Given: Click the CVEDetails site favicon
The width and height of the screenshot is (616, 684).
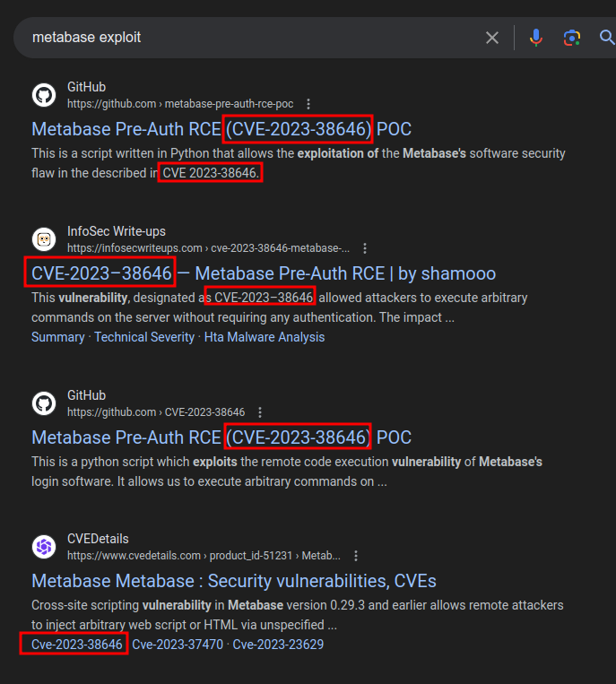Looking at the screenshot, I should 44,547.
